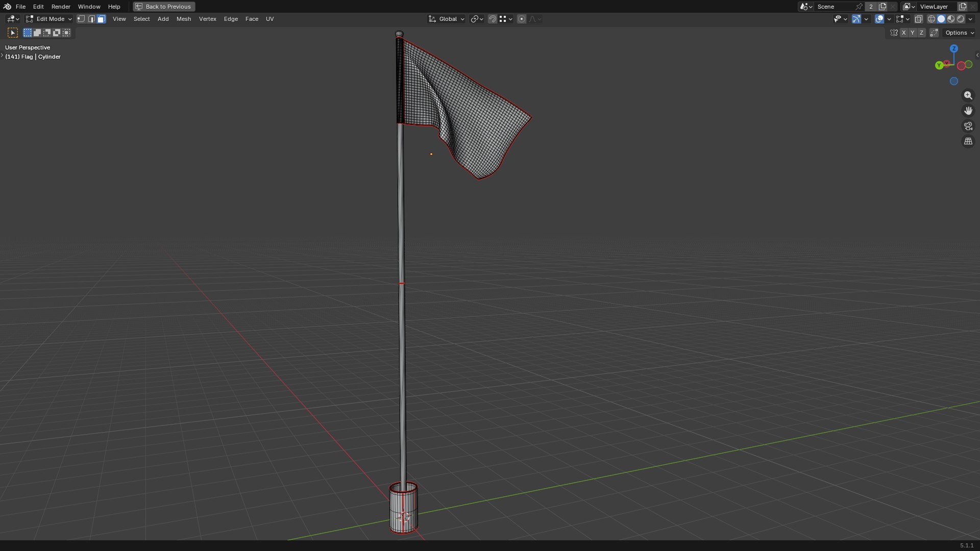Choose 'Subtract selection' mode icon
980x551 pixels.
click(x=47, y=33)
